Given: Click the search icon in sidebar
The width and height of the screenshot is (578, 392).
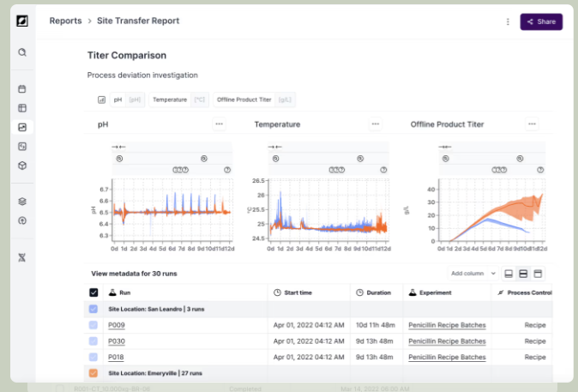Looking at the screenshot, I should click(22, 52).
